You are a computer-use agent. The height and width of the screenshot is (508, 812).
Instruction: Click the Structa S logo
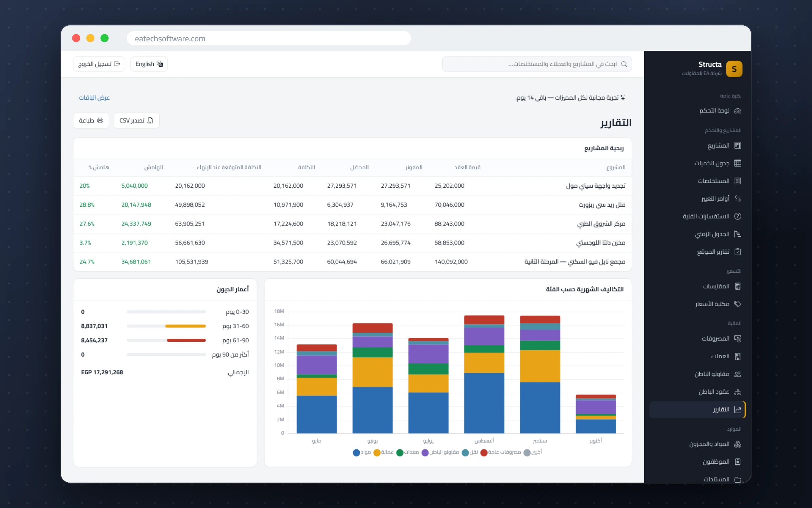[734, 69]
